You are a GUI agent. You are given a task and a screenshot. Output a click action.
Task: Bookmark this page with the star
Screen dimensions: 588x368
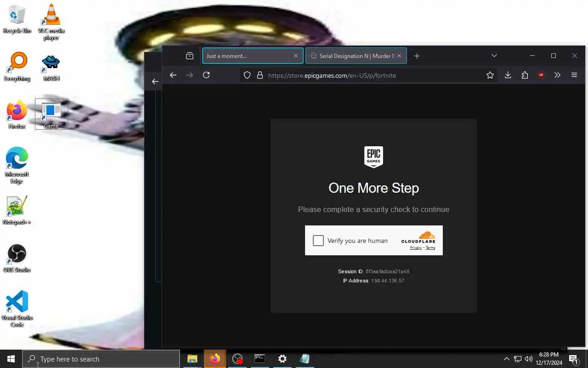[490, 75]
